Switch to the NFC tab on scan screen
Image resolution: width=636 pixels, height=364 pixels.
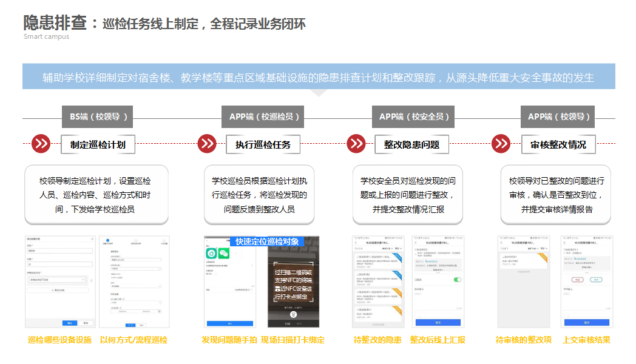click(300, 323)
